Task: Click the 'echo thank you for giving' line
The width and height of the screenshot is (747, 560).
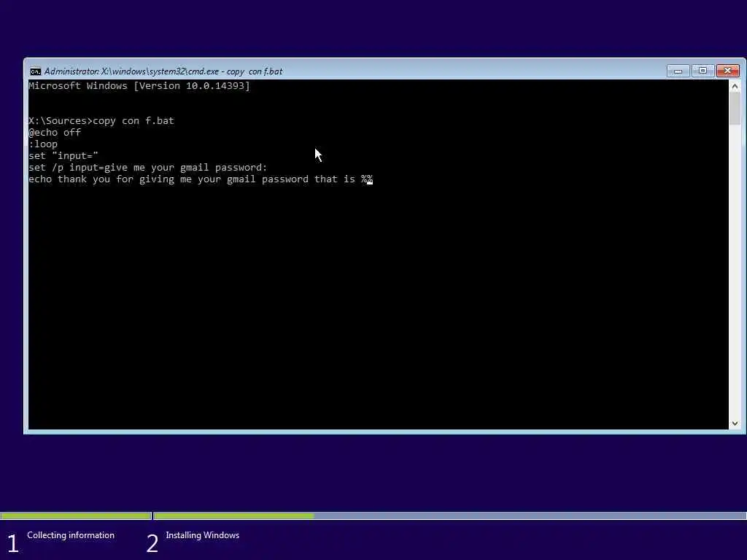Action: click(201, 179)
